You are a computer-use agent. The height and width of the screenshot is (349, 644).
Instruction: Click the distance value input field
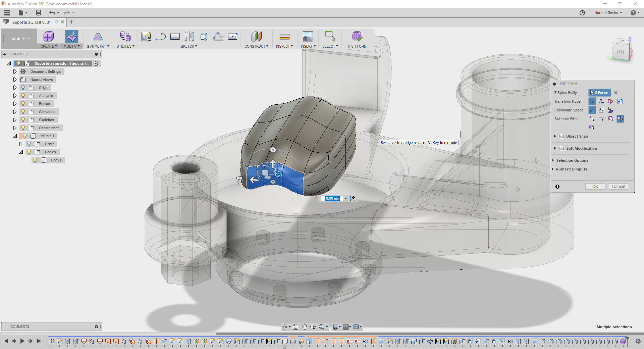(x=332, y=198)
